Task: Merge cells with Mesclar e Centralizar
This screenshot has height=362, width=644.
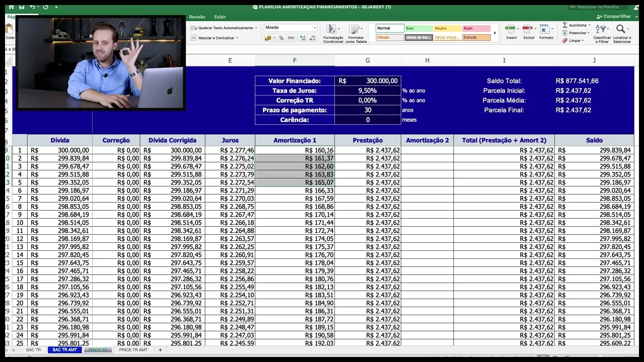Action: pos(213,38)
